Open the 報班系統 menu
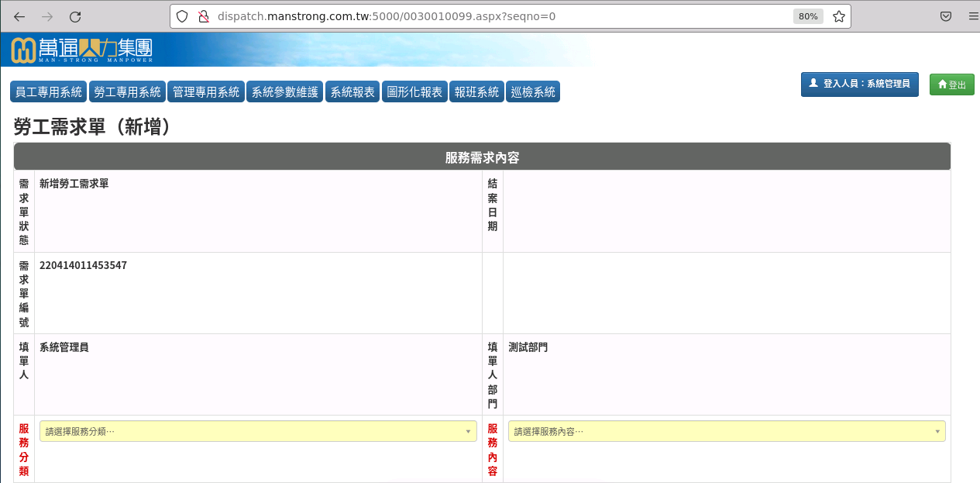 tap(476, 91)
